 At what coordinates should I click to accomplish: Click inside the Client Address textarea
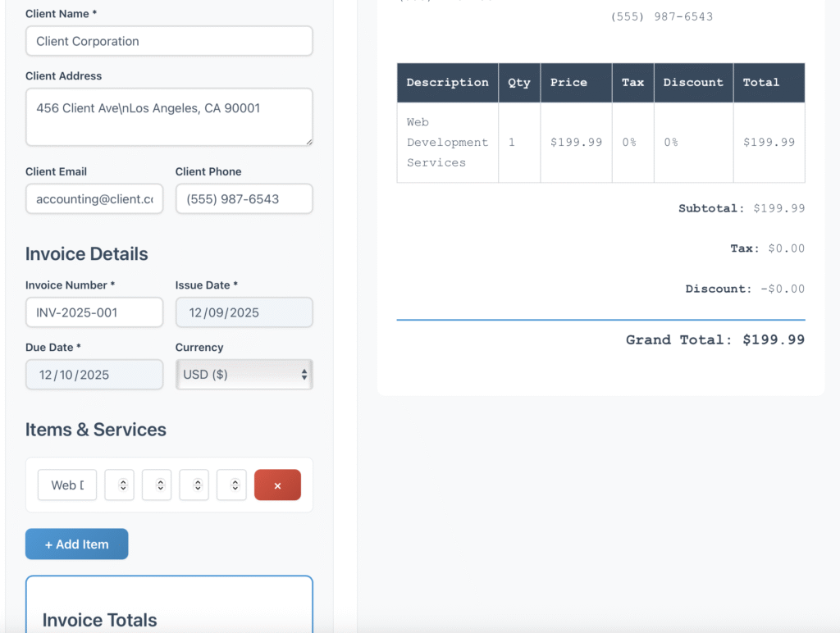tap(168, 116)
